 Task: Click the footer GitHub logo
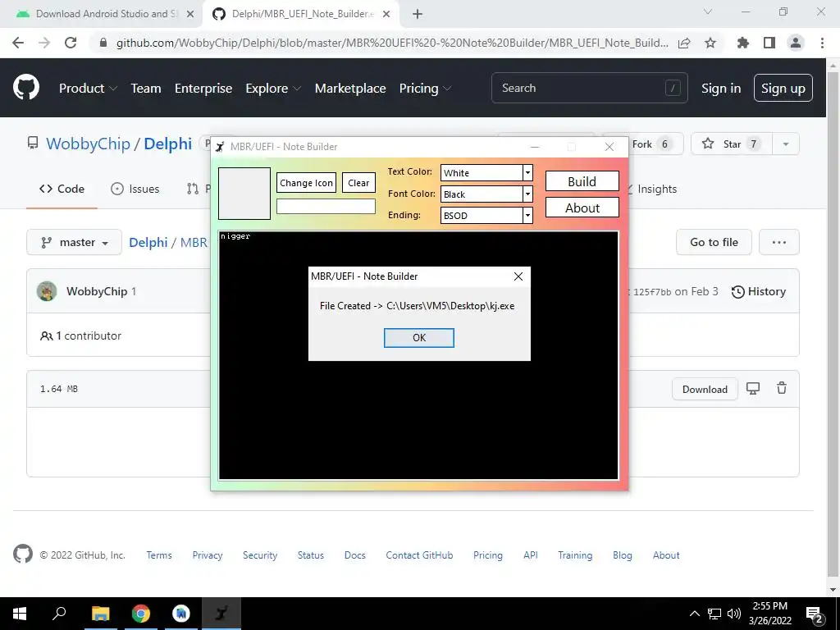[22, 554]
